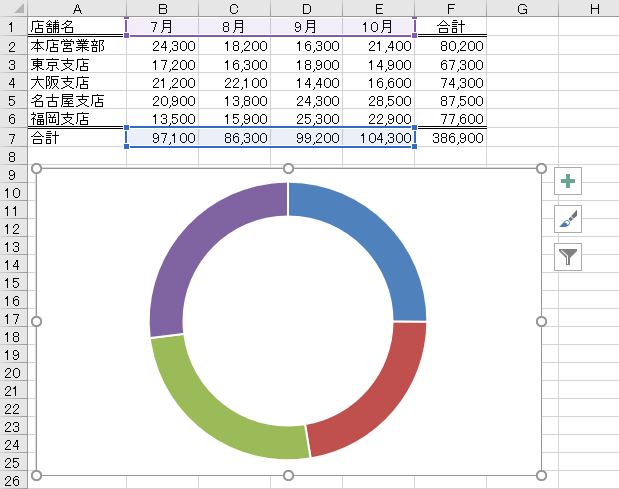Screen dimensions: 619x489
Task: Click the 9月 header cell
Action: (306, 26)
